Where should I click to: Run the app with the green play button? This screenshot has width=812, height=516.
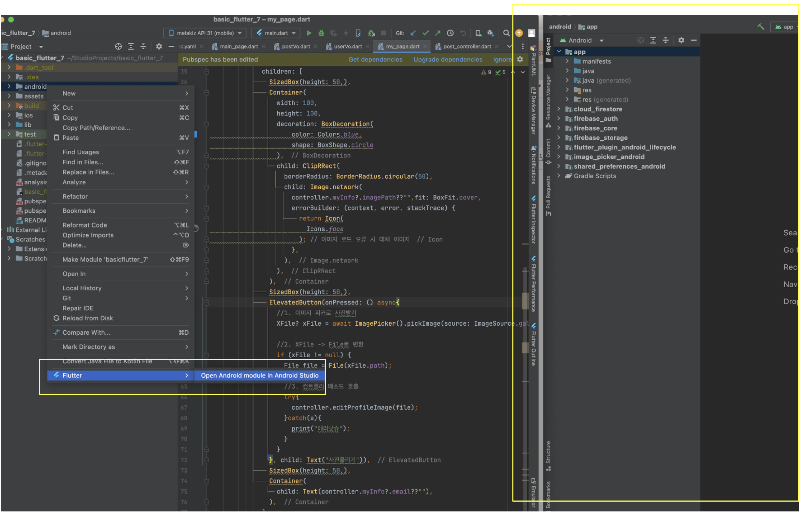309,33
